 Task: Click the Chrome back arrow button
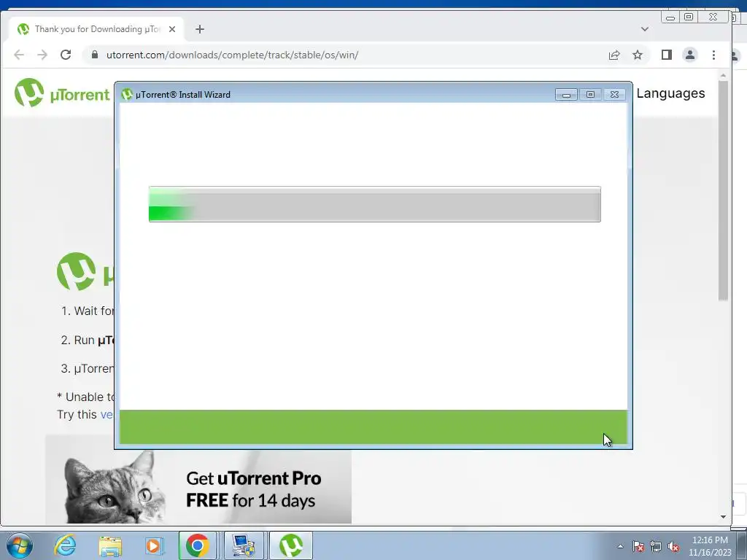click(19, 55)
